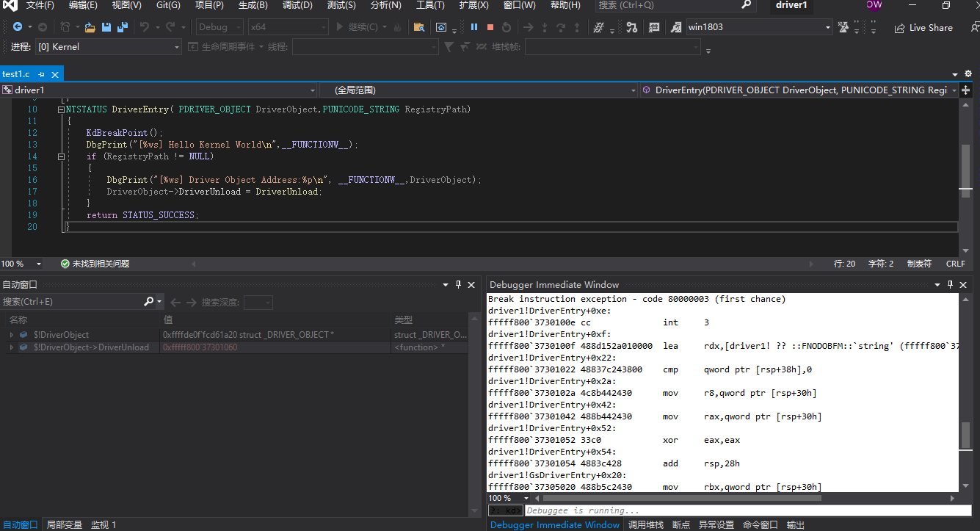The height and width of the screenshot is (531, 980).
Task: Open the DriverEntry function navigation dropdown
Action: pos(799,90)
